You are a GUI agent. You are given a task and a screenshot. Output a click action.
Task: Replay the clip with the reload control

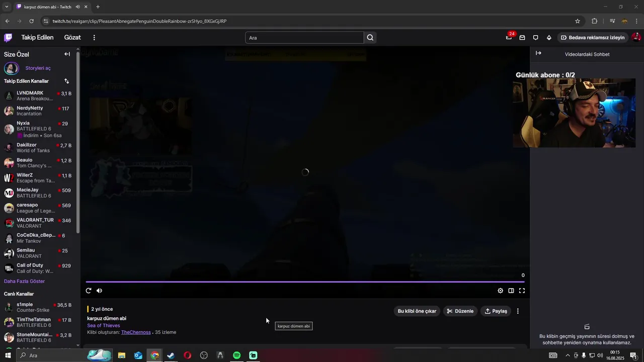(x=89, y=291)
